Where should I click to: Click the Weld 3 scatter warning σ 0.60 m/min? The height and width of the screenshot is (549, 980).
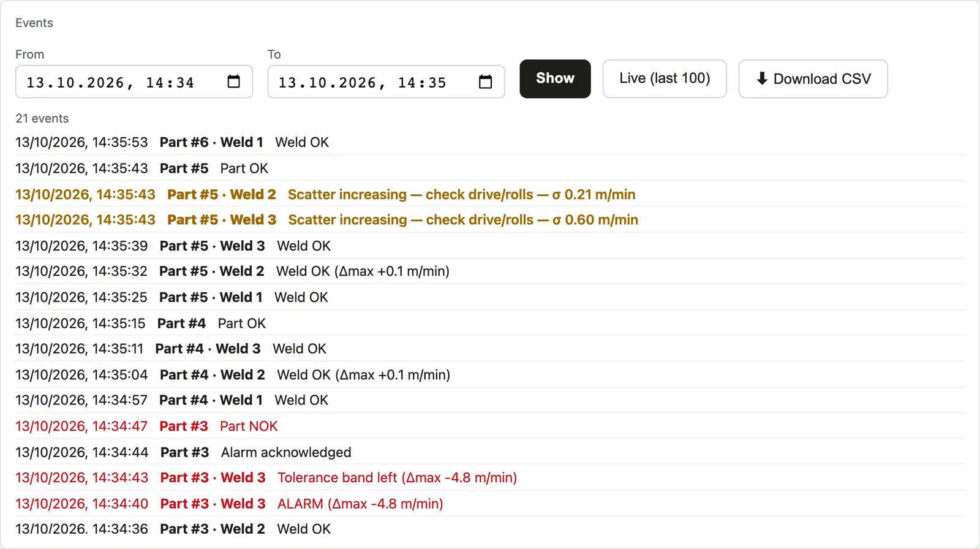490,220
